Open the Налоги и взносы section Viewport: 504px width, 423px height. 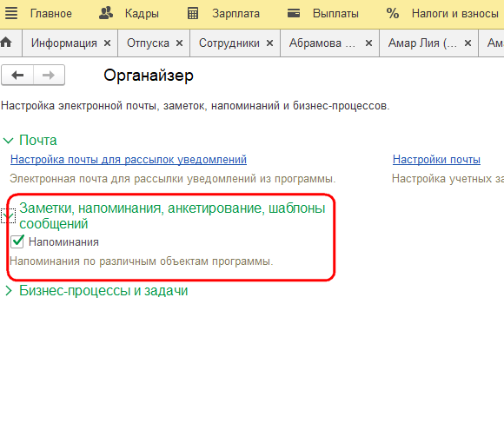(455, 14)
